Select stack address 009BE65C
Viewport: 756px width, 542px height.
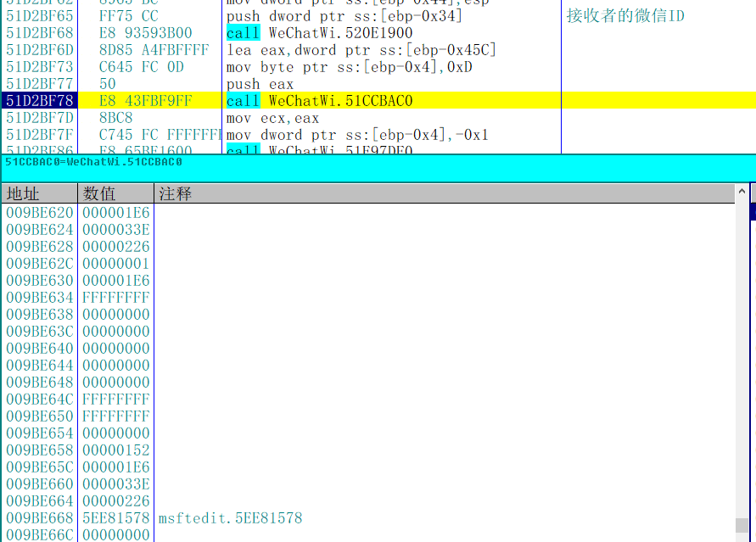pos(40,467)
